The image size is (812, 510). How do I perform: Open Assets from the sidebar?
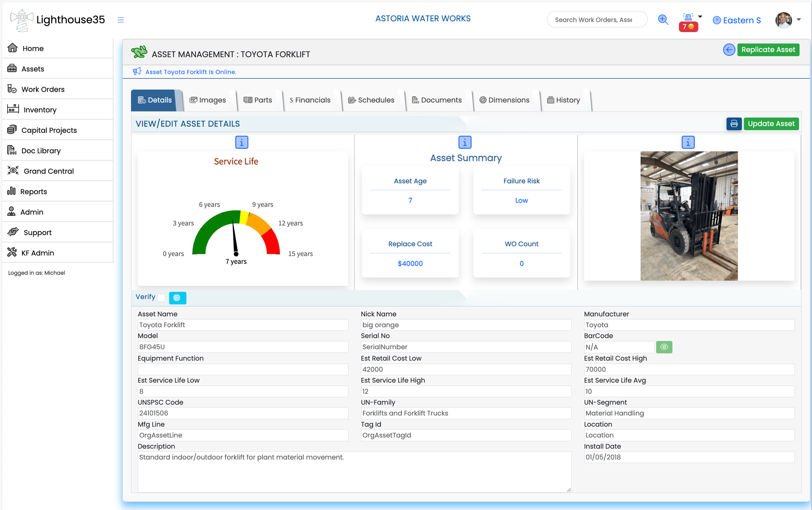57,69
